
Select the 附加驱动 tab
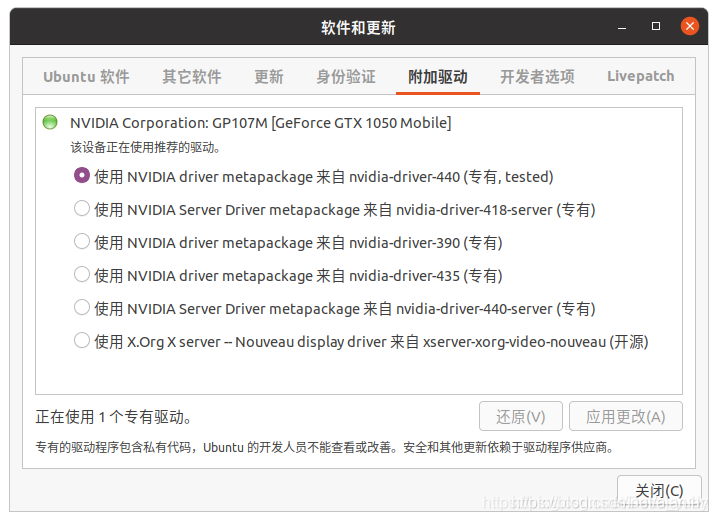[x=438, y=76]
